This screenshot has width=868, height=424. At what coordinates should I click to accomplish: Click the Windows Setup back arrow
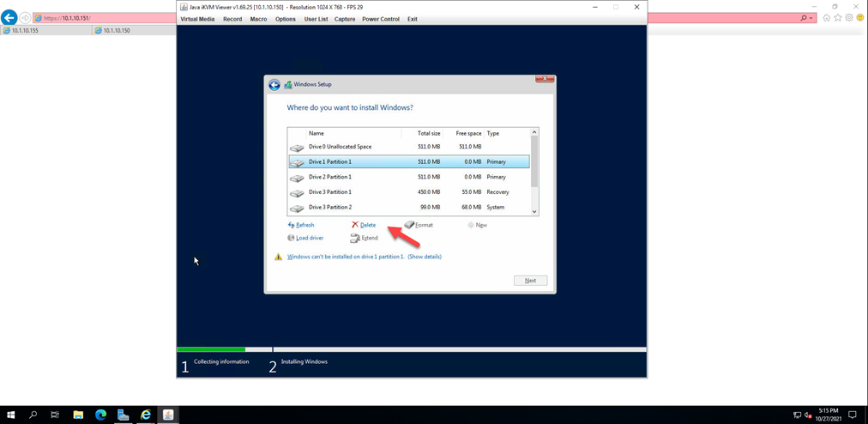(x=274, y=85)
